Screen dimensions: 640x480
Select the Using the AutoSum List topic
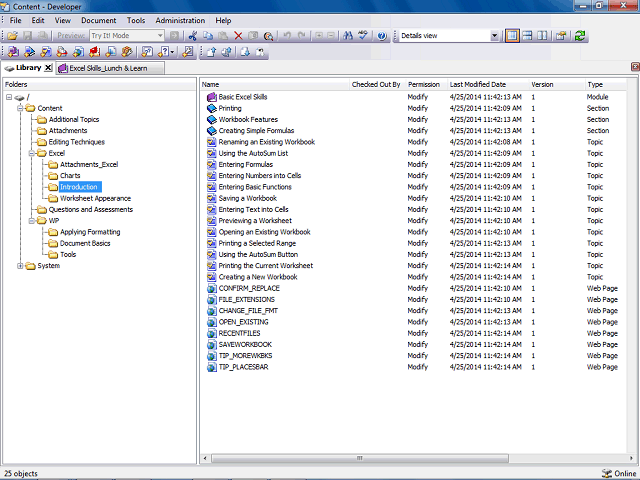[253, 153]
